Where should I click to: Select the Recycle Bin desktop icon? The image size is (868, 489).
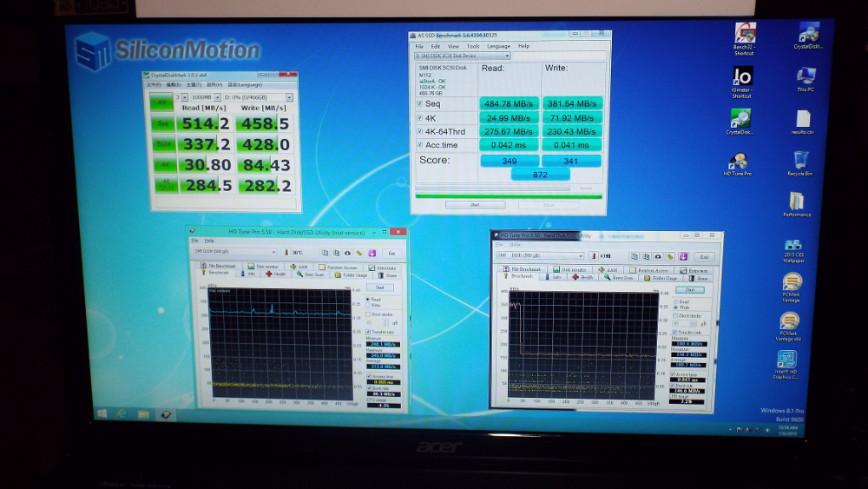(800, 164)
